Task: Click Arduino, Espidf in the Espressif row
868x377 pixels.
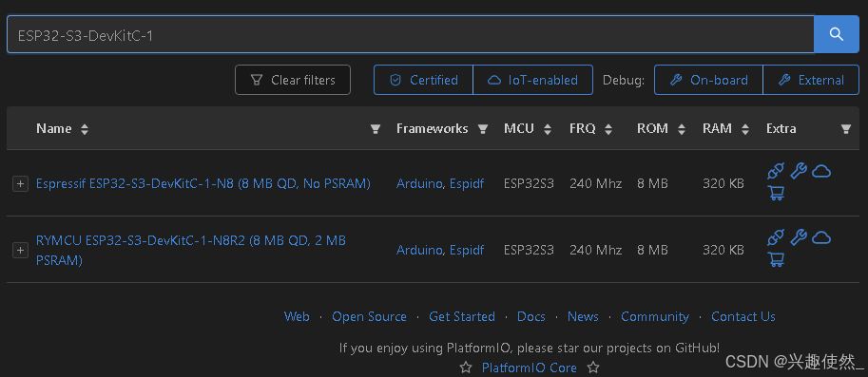Action: pos(440,183)
